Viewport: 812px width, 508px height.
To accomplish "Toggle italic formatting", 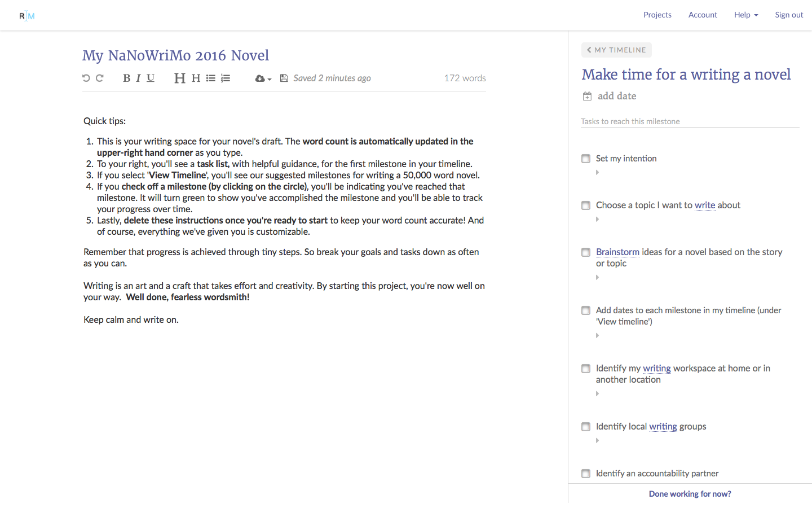I will [x=138, y=78].
